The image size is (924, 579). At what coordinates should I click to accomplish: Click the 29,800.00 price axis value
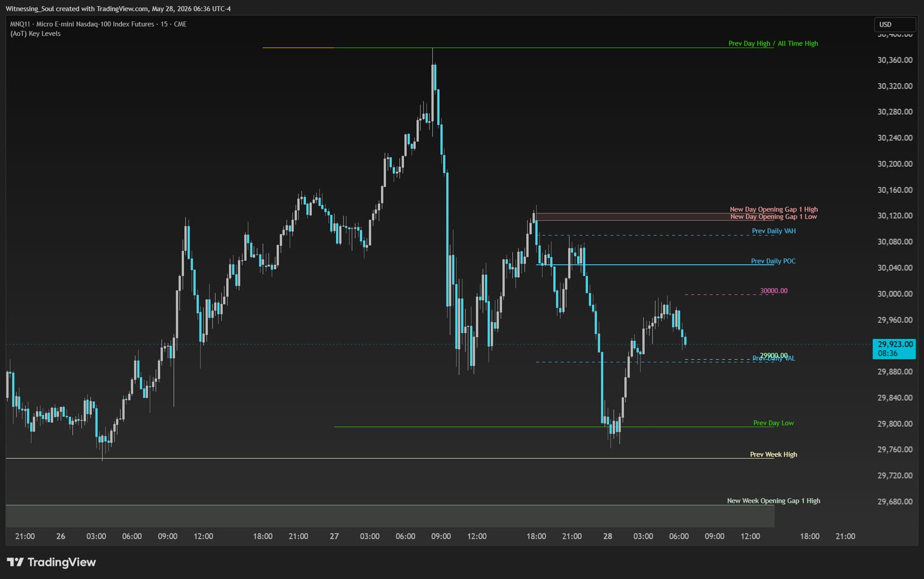895,424
